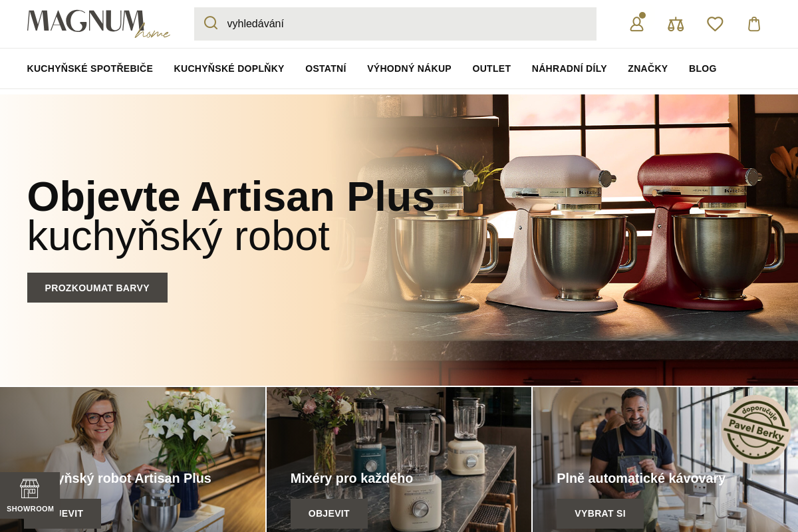
Task: Open the Kuchyňské spotřebiče menu
Action: coord(90,68)
